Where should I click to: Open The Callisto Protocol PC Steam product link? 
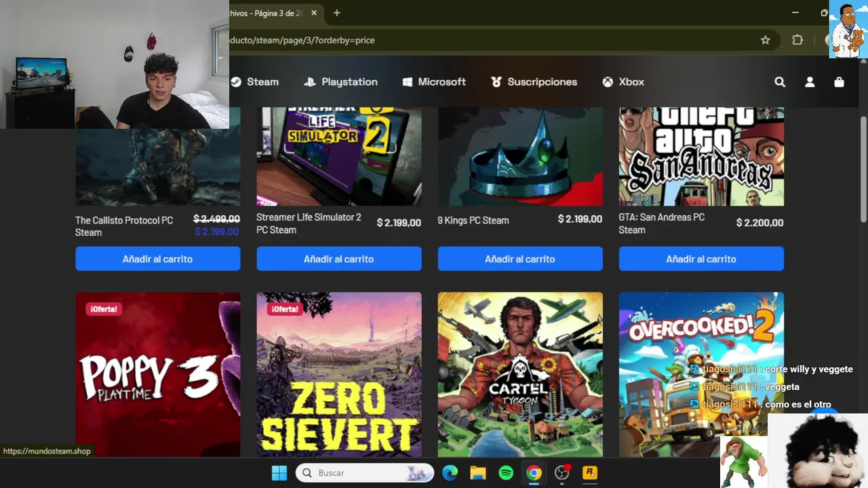coord(124,226)
